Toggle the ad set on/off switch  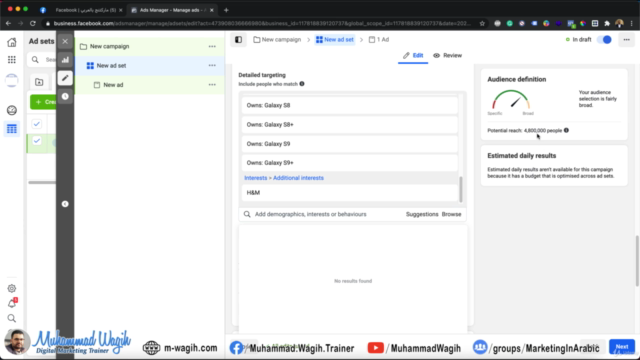(604, 40)
